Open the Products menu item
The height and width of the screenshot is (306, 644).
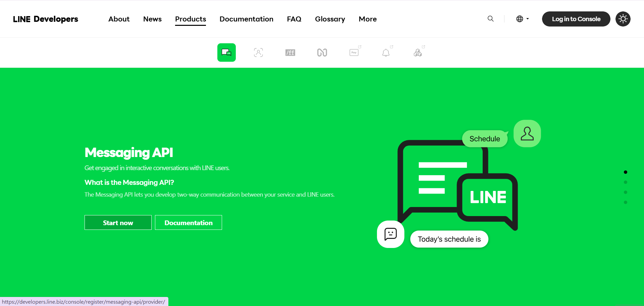(x=191, y=19)
